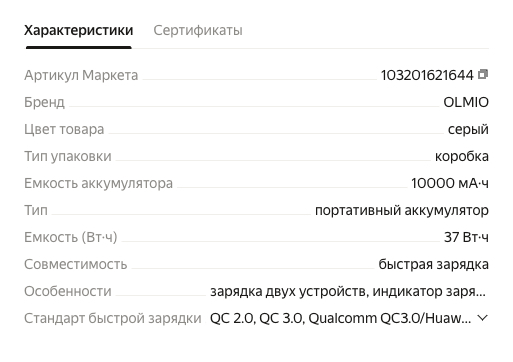Click the коробка packaging value
The height and width of the screenshot is (362, 513).
coord(462,156)
